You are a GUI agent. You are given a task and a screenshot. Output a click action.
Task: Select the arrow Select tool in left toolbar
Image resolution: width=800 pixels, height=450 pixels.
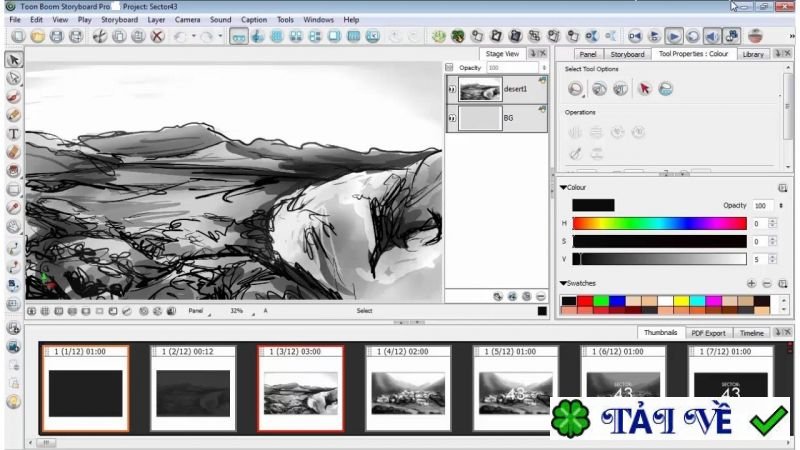[14, 59]
